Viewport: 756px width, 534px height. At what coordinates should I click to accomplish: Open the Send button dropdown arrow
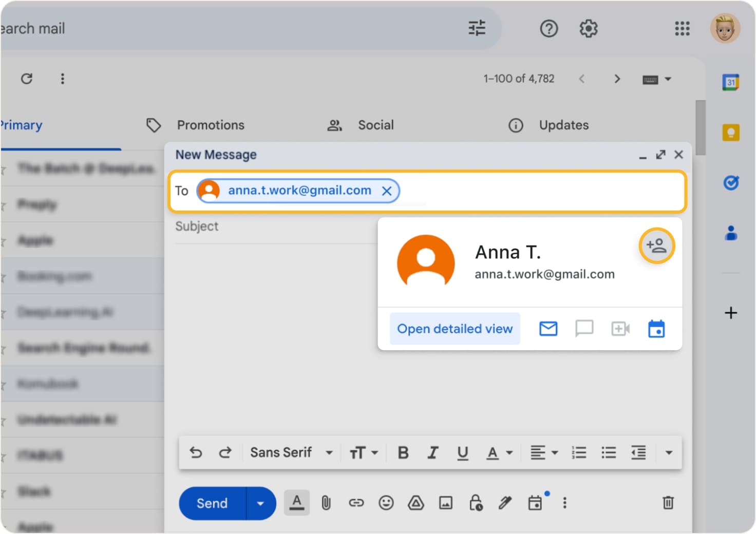(260, 503)
